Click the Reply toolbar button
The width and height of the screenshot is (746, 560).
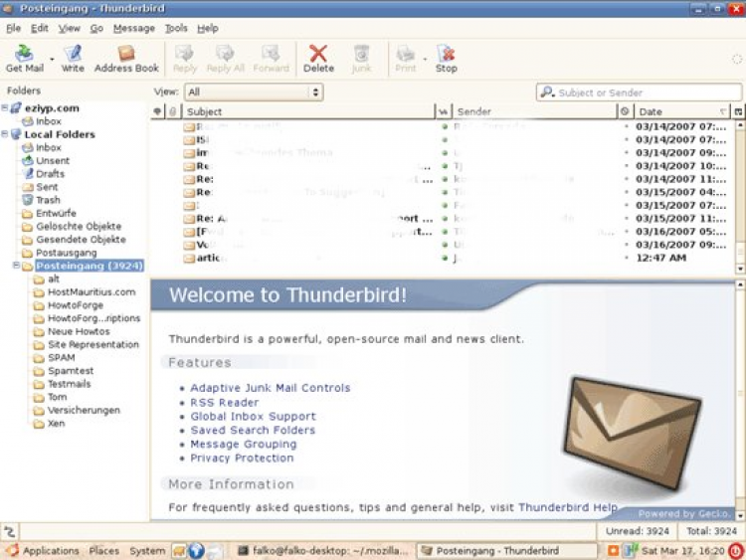(x=185, y=59)
